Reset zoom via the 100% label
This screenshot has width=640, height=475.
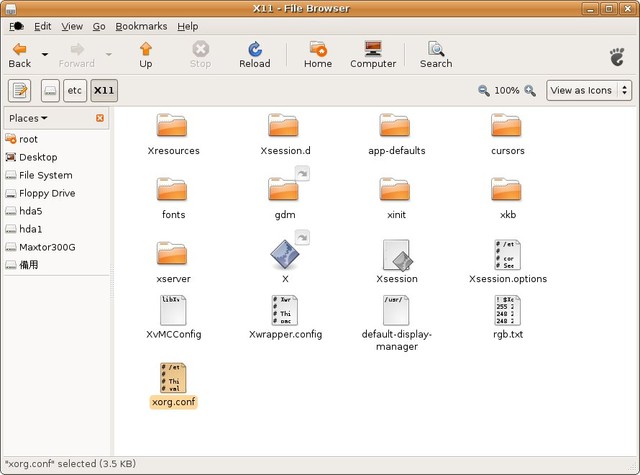pyautogui.click(x=507, y=91)
